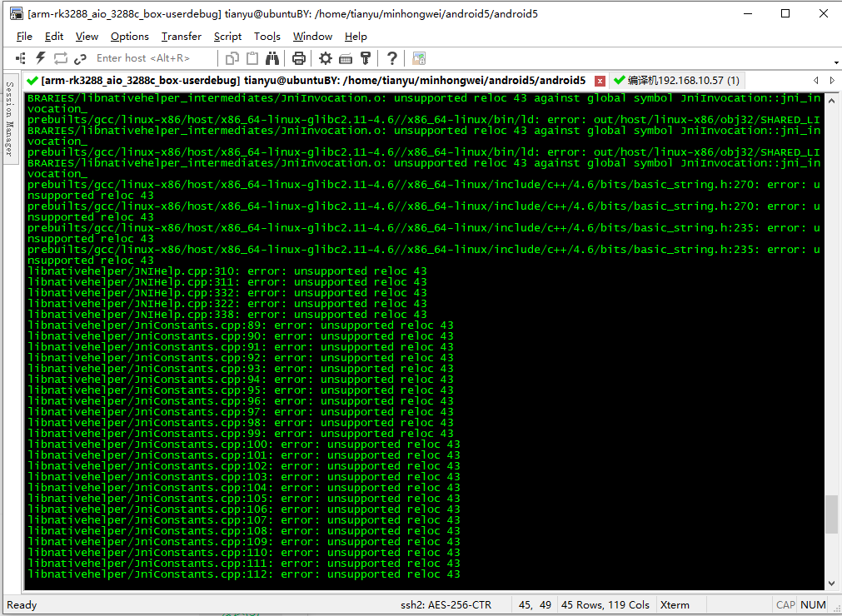Show the previous tabs with the left arrow
842x616 pixels.
point(815,81)
